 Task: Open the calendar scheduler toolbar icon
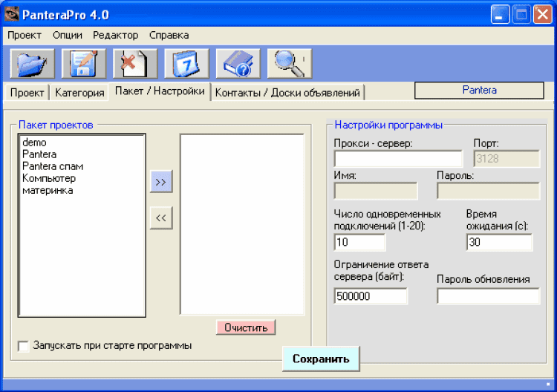(x=187, y=64)
